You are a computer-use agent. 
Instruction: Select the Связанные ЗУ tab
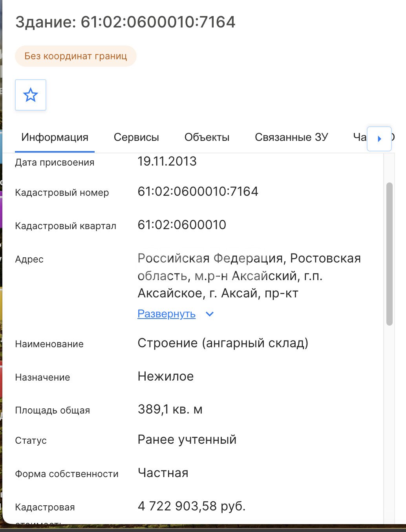291,137
